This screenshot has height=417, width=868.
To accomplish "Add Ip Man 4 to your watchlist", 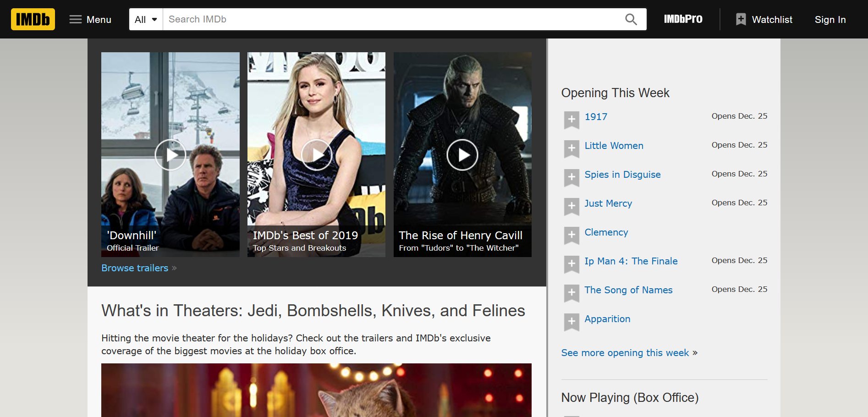I will [571, 264].
